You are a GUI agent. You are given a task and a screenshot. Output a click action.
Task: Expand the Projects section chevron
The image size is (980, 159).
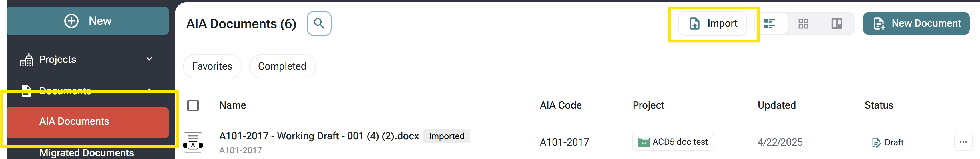150,59
